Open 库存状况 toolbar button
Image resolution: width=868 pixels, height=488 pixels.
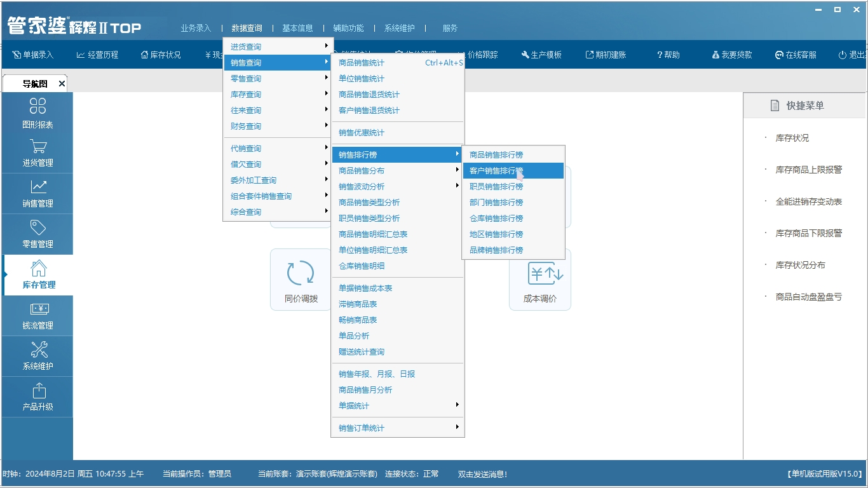[x=161, y=55]
